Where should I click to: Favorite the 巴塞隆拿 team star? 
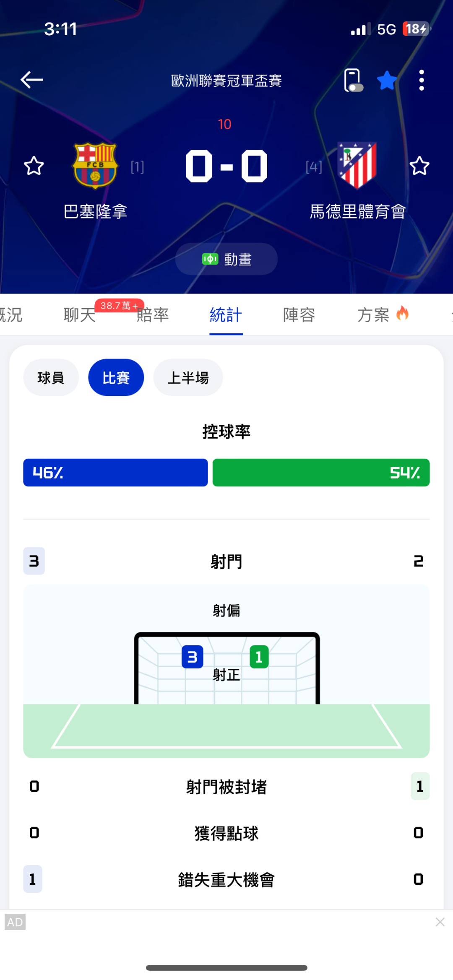coord(34,166)
